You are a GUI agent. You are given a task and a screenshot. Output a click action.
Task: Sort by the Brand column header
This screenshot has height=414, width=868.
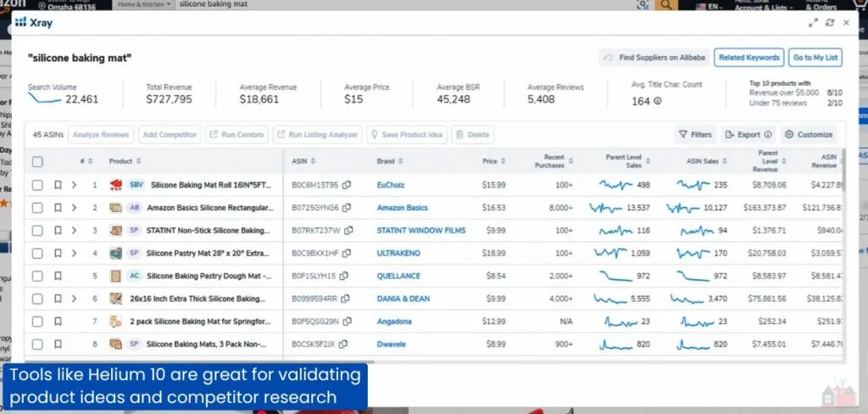click(390, 161)
